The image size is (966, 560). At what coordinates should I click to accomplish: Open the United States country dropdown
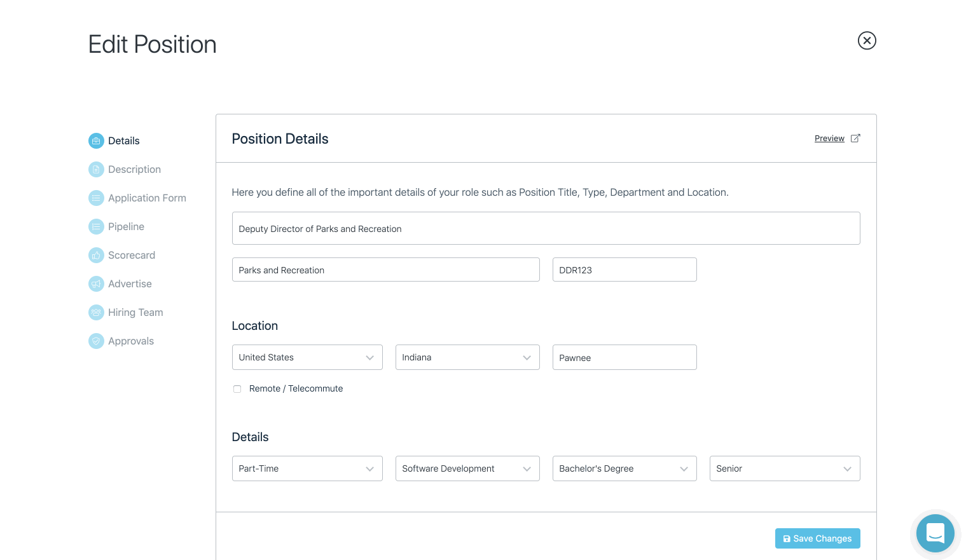click(307, 357)
